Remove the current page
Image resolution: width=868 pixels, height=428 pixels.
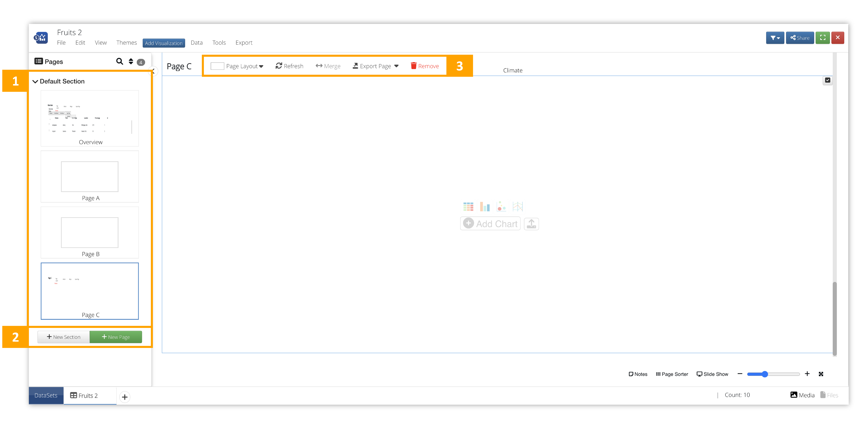coord(425,66)
